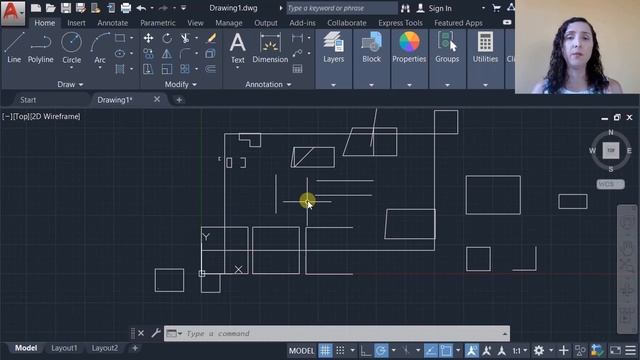The width and height of the screenshot is (640, 360).
Task: Add a new drawing tab with plus
Action: (x=179, y=100)
